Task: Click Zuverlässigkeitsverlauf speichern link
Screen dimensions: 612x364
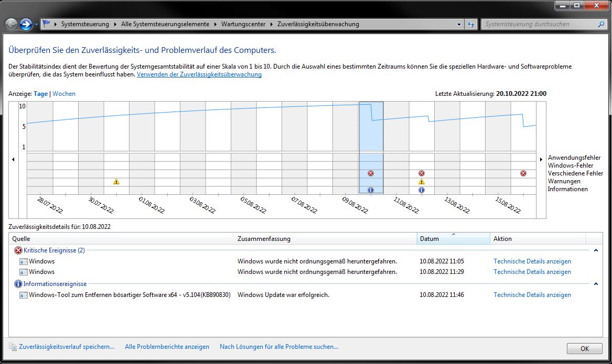Action: (67, 347)
